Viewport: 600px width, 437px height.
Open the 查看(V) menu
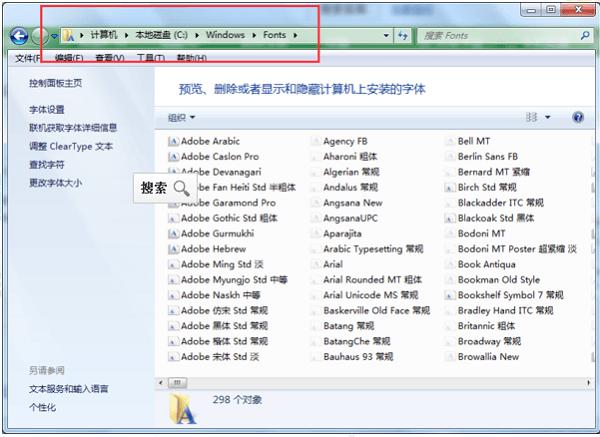110,58
